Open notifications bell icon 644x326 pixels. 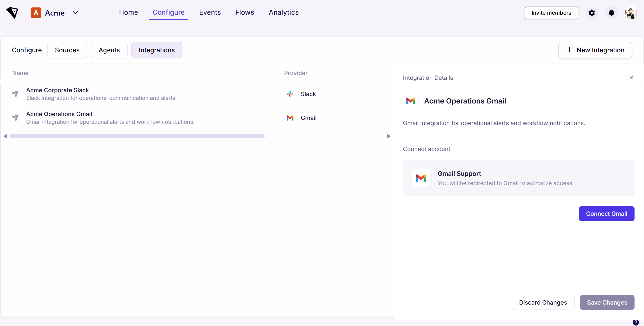tap(611, 13)
